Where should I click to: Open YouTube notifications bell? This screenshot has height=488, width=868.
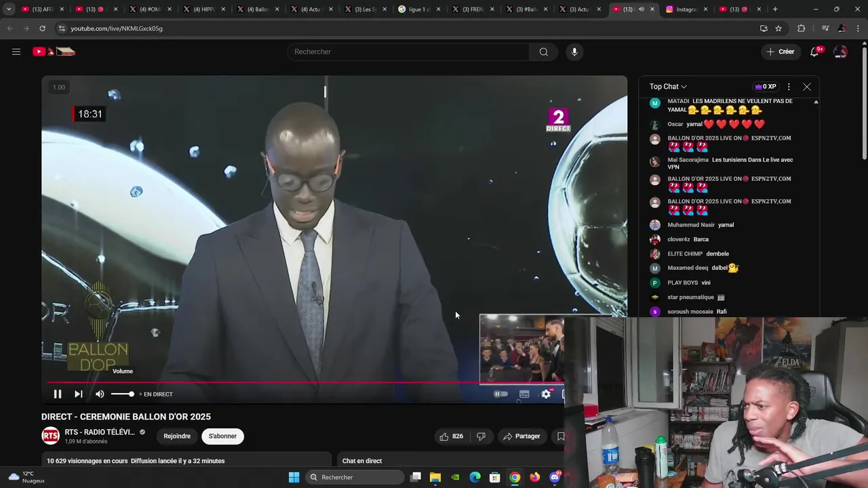(x=814, y=52)
